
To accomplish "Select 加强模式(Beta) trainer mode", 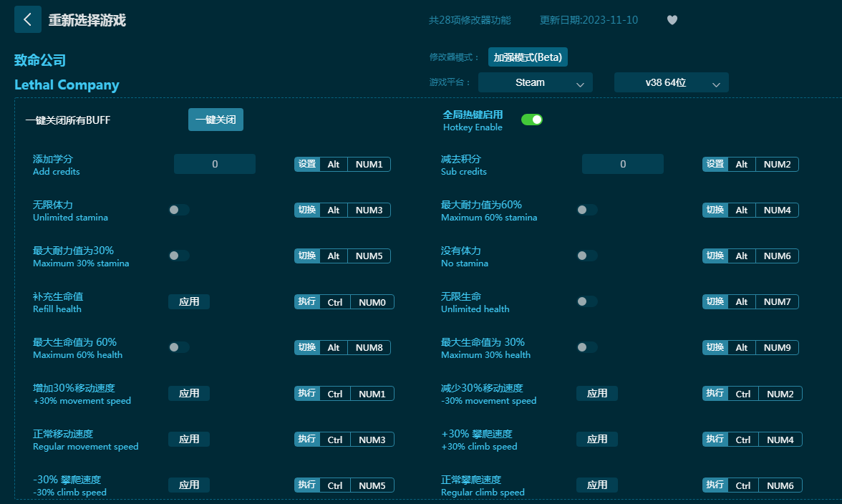I will (528, 57).
